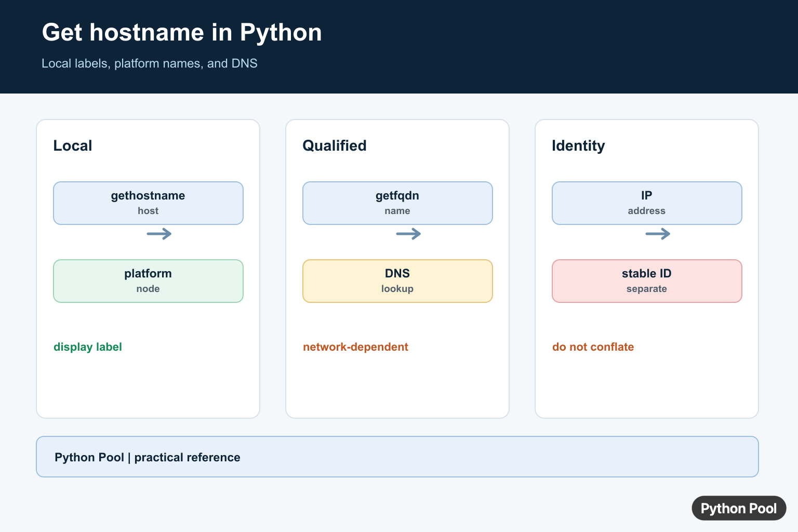Select the 'Identity' card heading

pyautogui.click(x=578, y=145)
